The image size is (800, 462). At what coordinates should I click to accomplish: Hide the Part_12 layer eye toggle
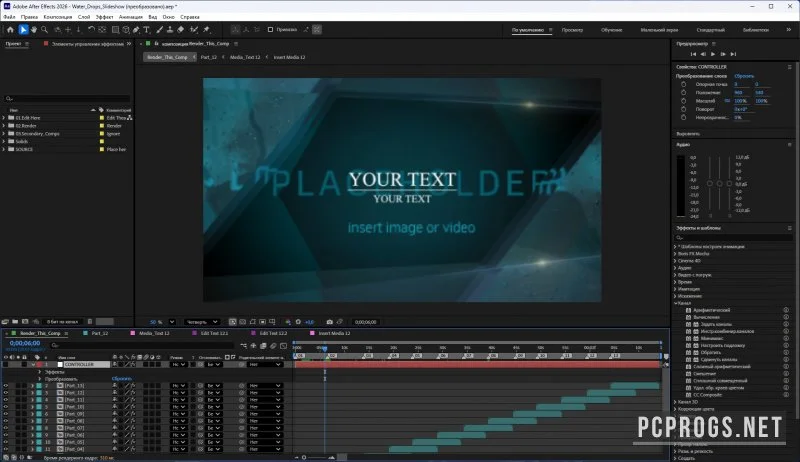(x=6, y=393)
